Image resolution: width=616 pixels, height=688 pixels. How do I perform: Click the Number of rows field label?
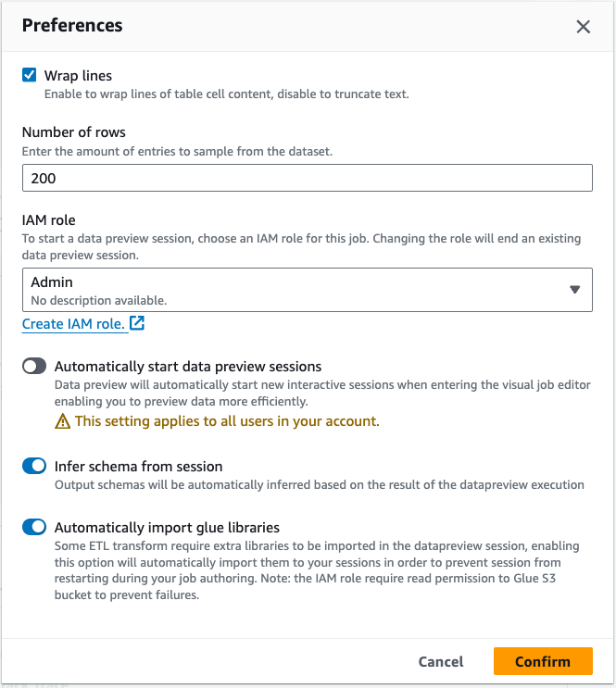tap(74, 132)
